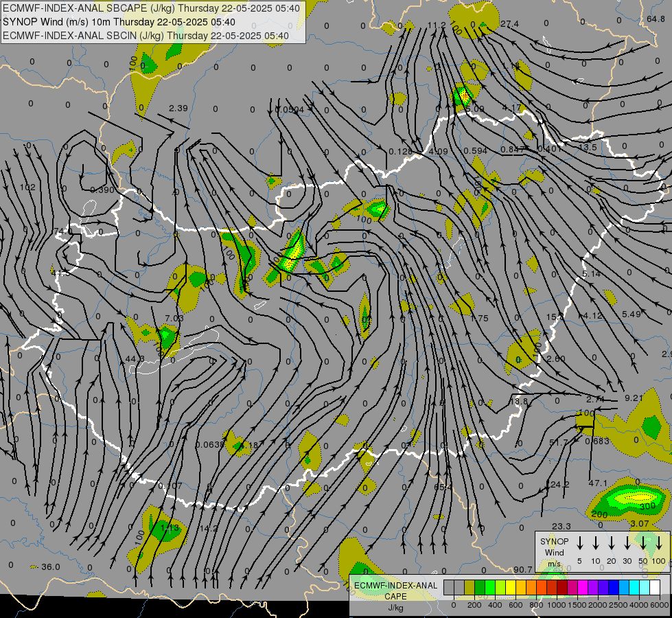Click the 18.8 value on the map
The height and width of the screenshot is (618, 672).
tap(518, 401)
